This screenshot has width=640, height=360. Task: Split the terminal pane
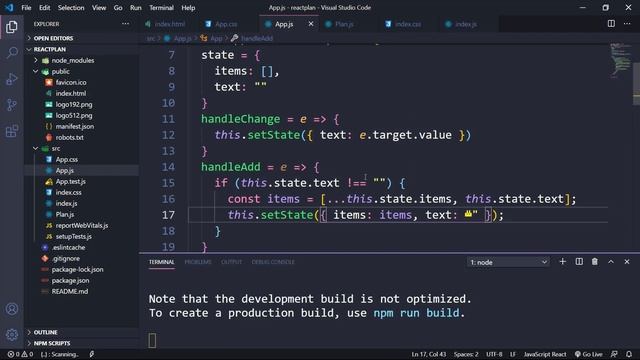[x=579, y=262]
